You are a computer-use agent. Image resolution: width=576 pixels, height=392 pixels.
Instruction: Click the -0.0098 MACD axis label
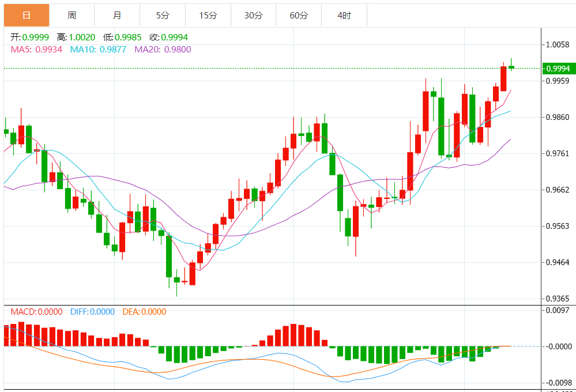click(559, 383)
